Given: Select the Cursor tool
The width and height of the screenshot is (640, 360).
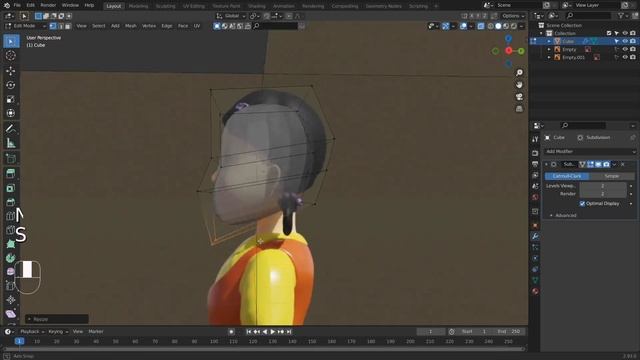Looking at the screenshot, I should click(x=11, y=56).
